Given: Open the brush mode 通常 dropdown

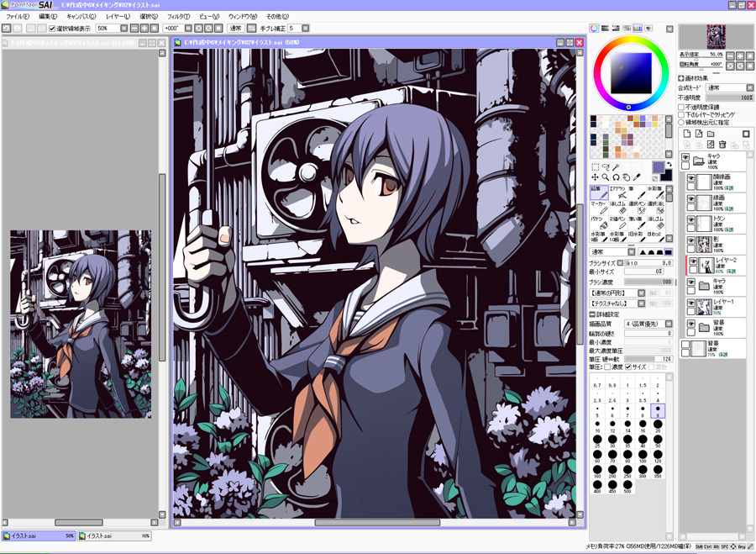Looking at the screenshot, I should [x=631, y=252].
